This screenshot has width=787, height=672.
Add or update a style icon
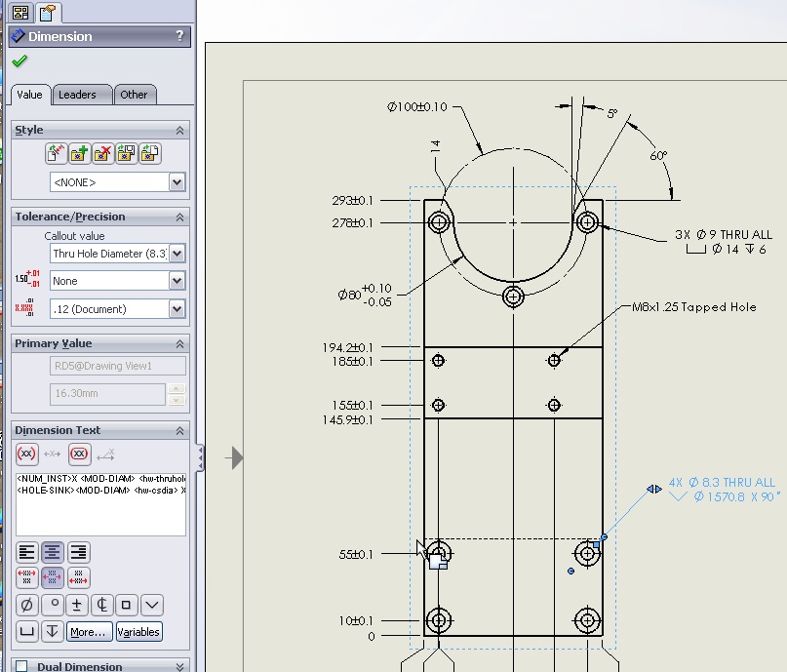[x=79, y=153]
